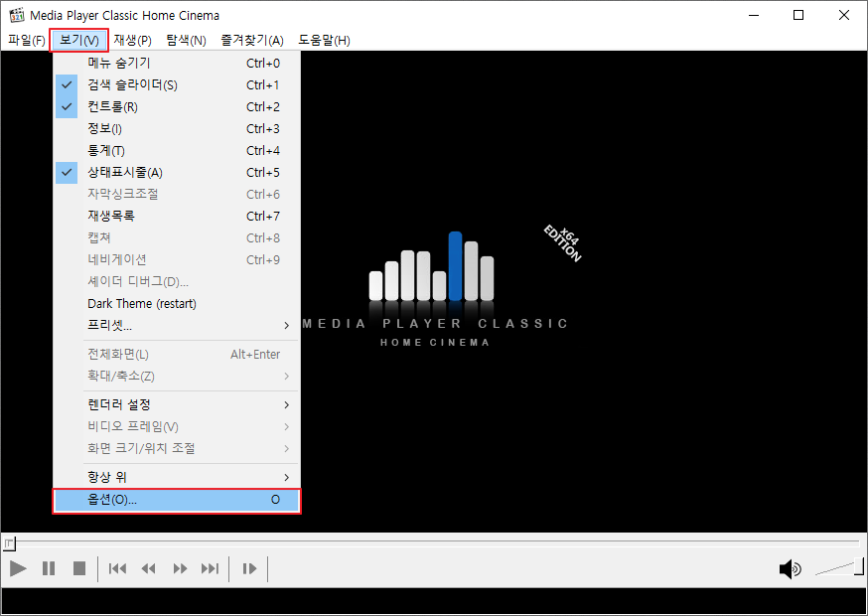Open the 도움말(H) menu

325,40
